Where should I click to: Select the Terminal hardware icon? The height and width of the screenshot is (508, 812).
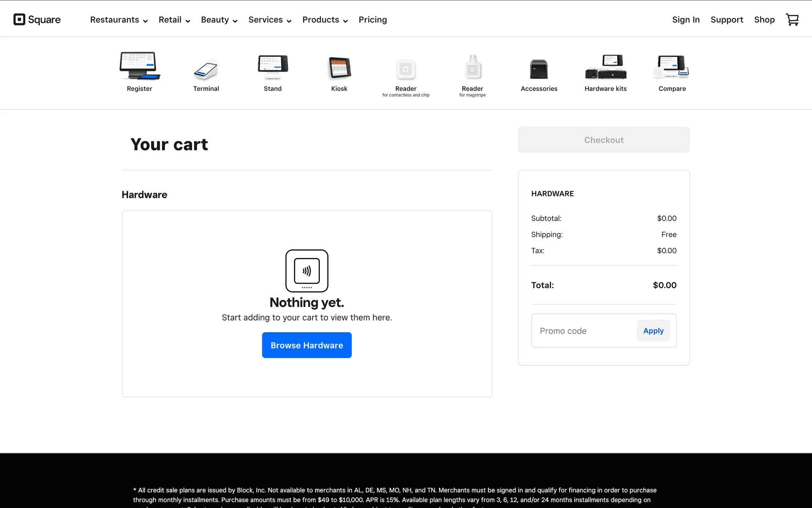206,69
